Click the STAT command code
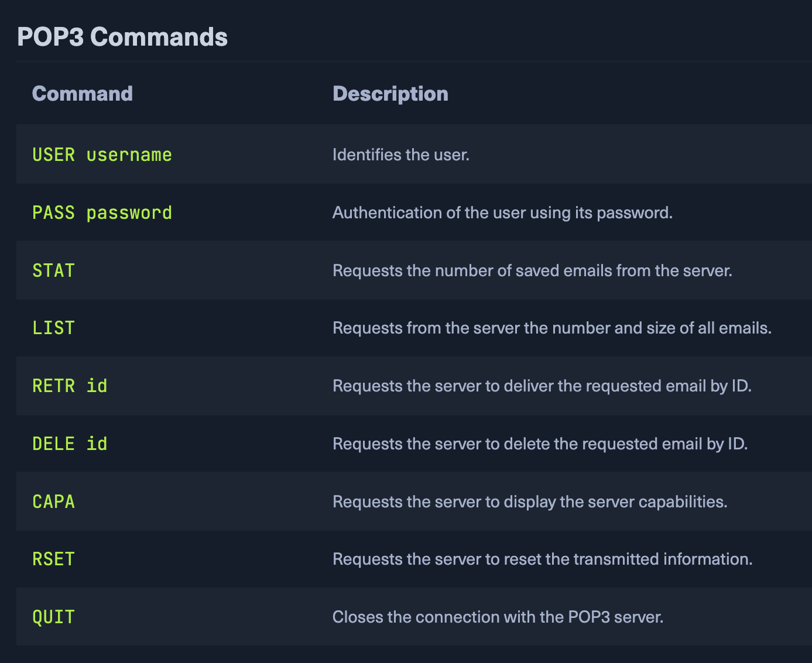The height and width of the screenshot is (663, 812). tap(53, 270)
